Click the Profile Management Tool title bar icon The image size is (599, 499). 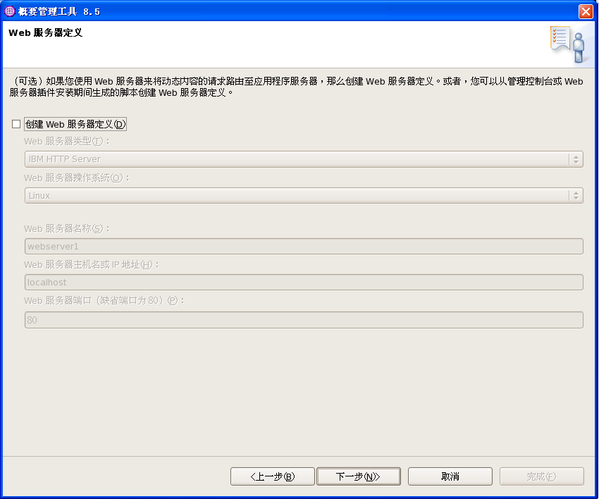click(9, 11)
